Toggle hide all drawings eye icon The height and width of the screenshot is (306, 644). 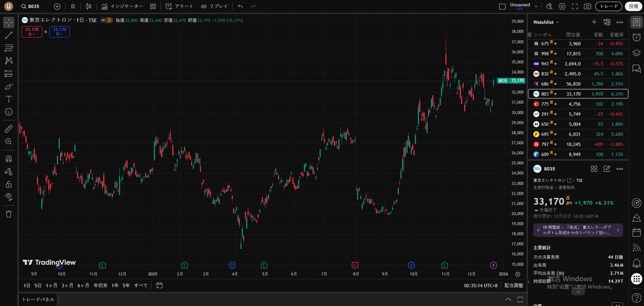click(x=9, y=197)
